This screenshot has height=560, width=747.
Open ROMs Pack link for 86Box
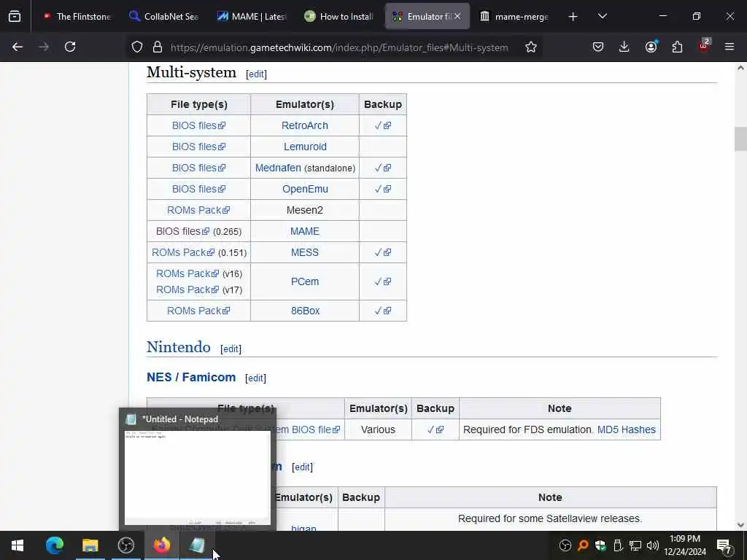198,311
